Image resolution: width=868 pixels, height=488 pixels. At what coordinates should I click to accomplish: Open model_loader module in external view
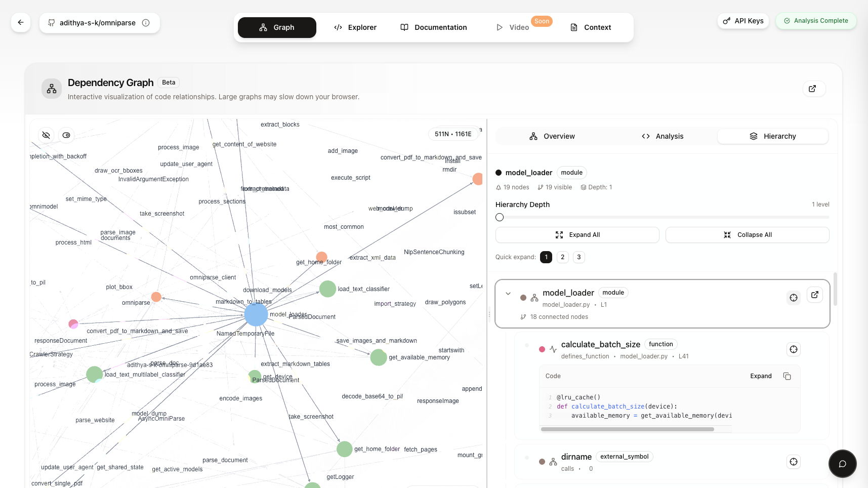click(815, 295)
